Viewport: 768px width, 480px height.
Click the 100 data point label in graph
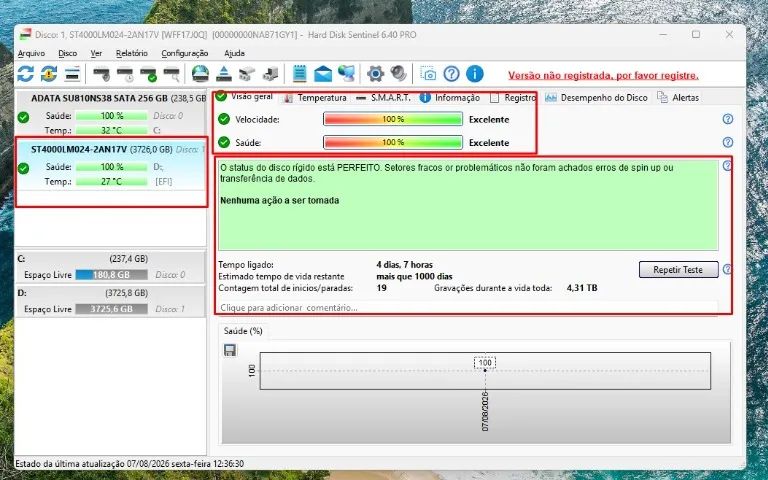click(485, 363)
